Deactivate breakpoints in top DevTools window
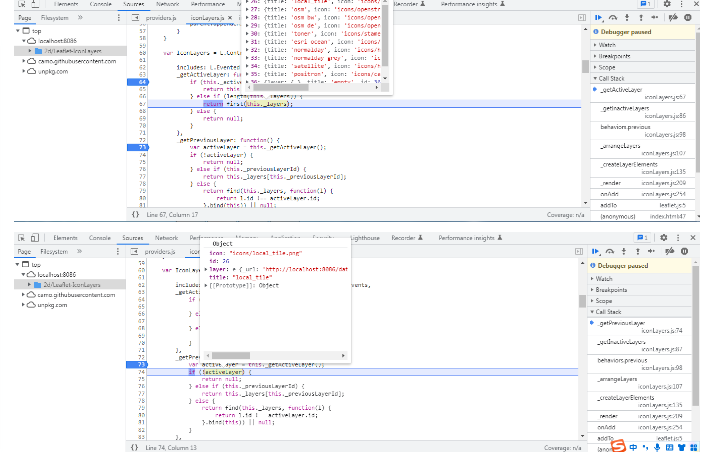Image resolution: width=715 pixels, height=452 pixels. coord(673,18)
